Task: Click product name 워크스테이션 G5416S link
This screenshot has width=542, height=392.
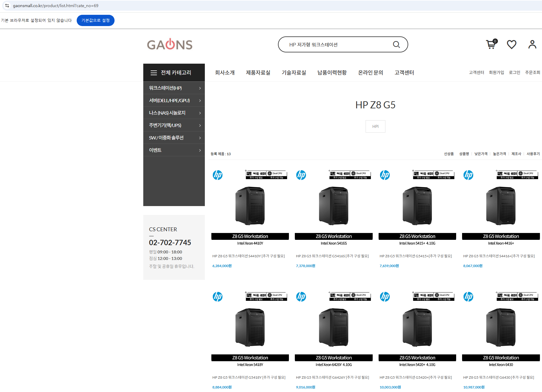Action: (332, 256)
